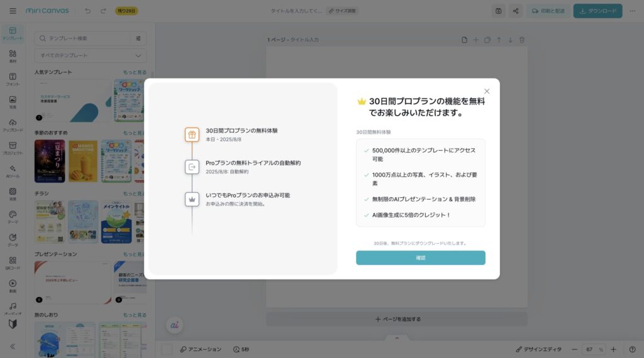Add a new page with plus icon
Screen dimensions: 644x358
point(475,40)
